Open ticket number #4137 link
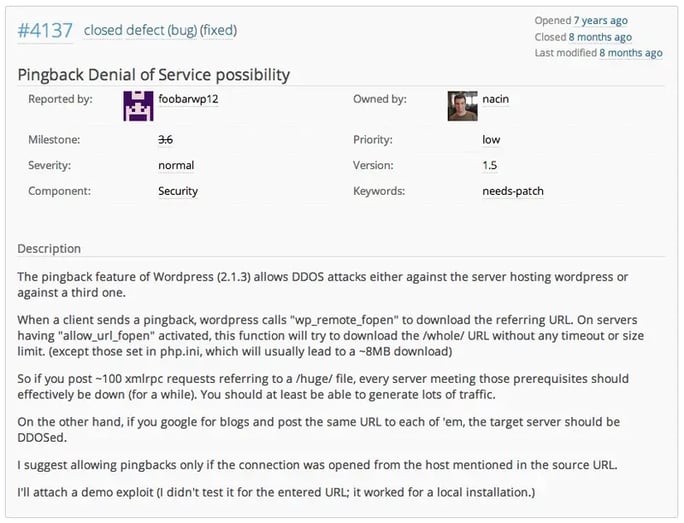The height and width of the screenshot is (523, 684). [x=45, y=30]
